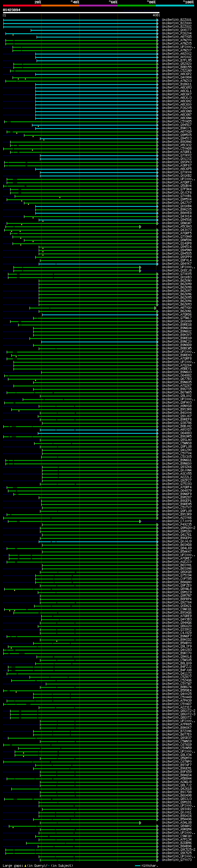Select hit label UniRef100_B9GTS5
Screen dimensions: 197x868
point(176,389)
